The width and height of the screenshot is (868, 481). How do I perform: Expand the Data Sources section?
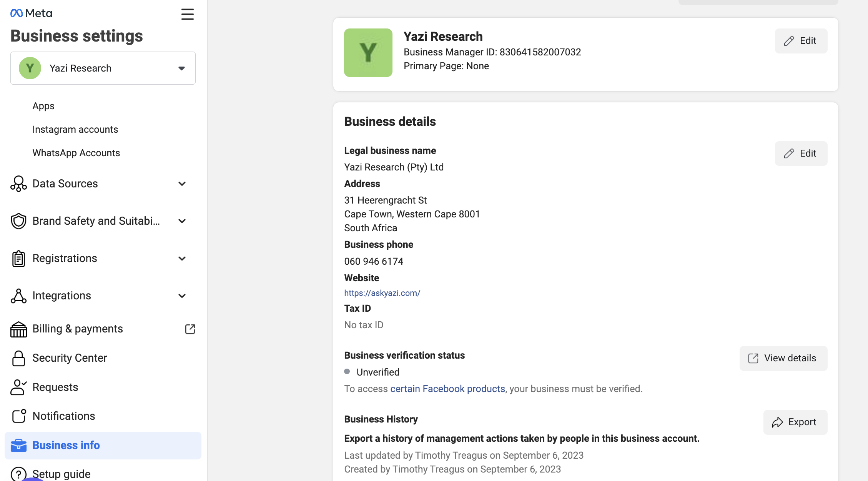click(182, 184)
